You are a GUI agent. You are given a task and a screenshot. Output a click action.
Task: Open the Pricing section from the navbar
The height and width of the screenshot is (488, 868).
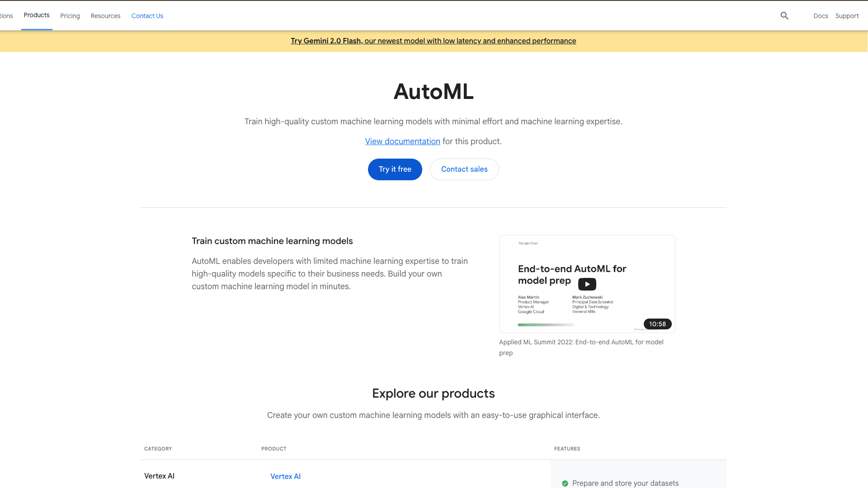pyautogui.click(x=70, y=16)
